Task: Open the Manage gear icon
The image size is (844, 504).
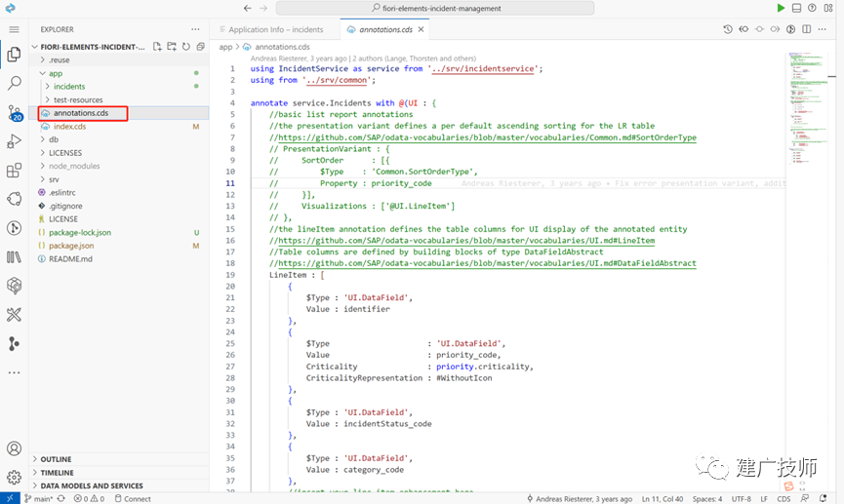Action: tap(14, 477)
